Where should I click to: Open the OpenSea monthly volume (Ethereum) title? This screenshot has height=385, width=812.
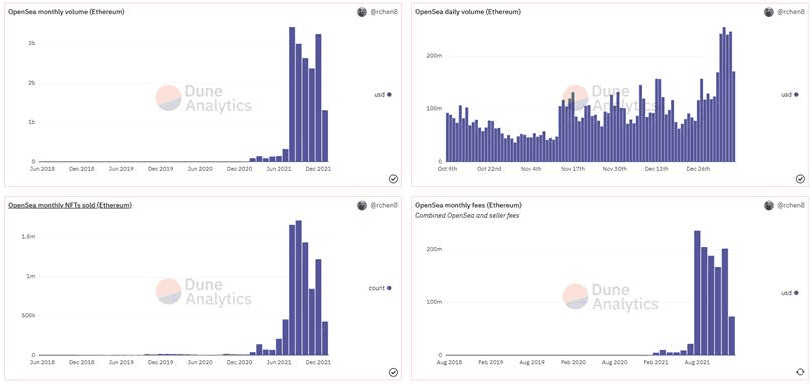(x=66, y=12)
